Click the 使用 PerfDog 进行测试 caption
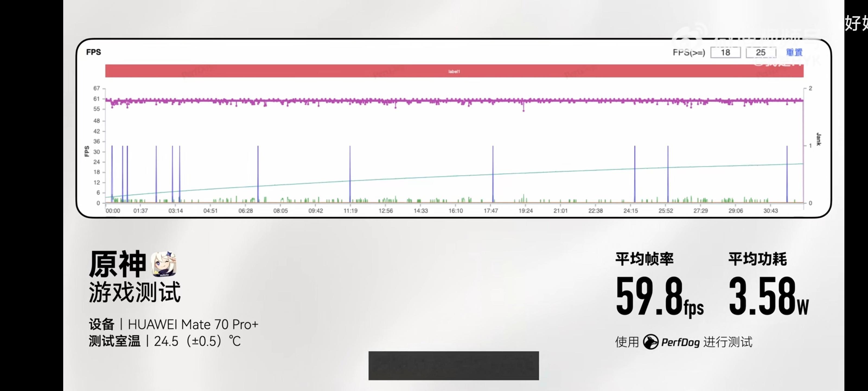Image resolution: width=868 pixels, height=391 pixels. point(684,342)
